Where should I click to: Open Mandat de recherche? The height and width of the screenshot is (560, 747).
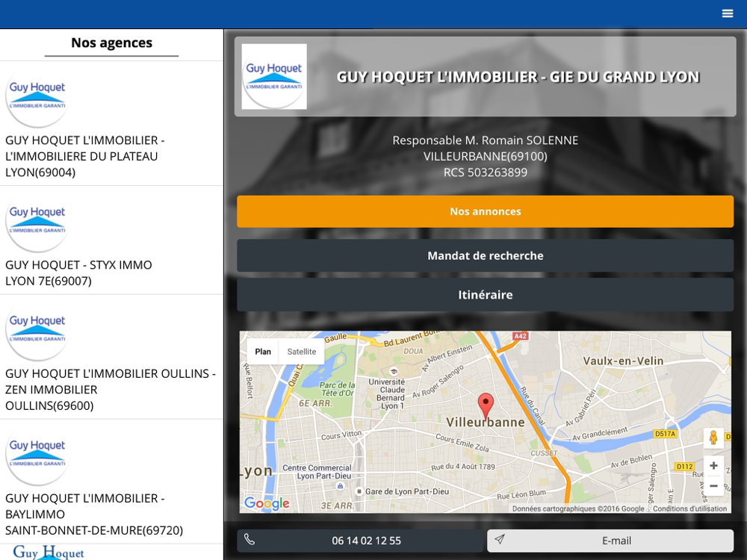point(485,255)
